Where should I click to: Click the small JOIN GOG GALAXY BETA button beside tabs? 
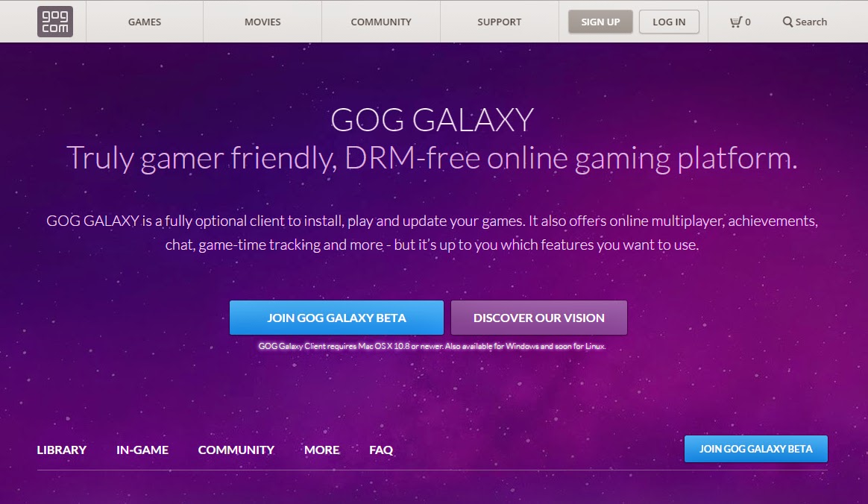point(755,449)
